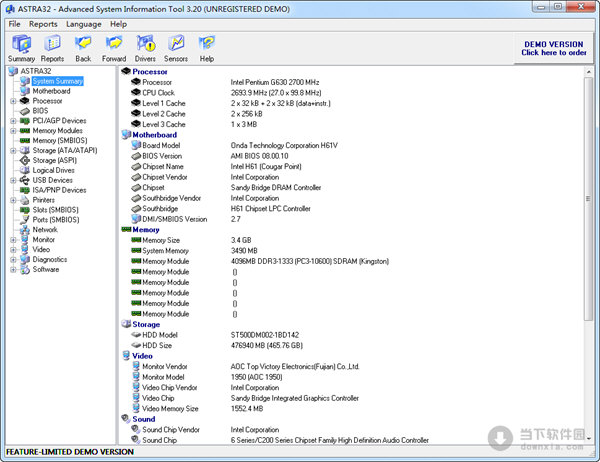The image size is (600, 462).
Task: Click the Motherboard section header icon
Action: 126,135
